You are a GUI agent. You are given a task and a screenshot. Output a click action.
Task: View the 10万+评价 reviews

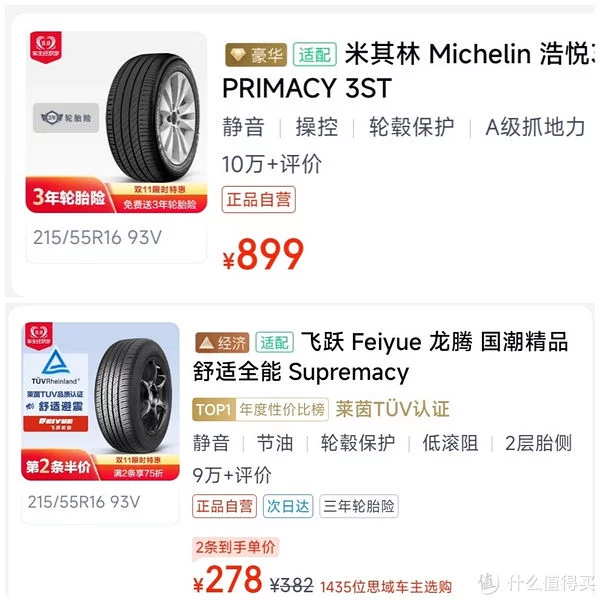(x=271, y=164)
